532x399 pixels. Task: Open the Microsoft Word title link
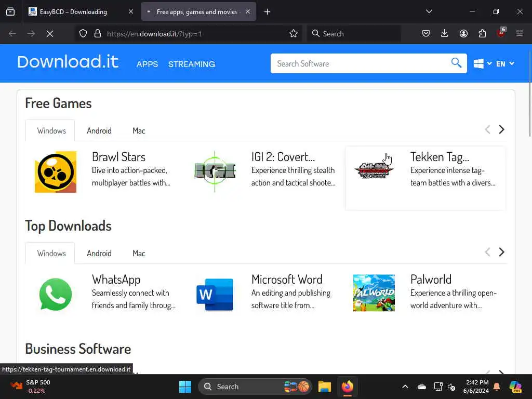pos(287,280)
